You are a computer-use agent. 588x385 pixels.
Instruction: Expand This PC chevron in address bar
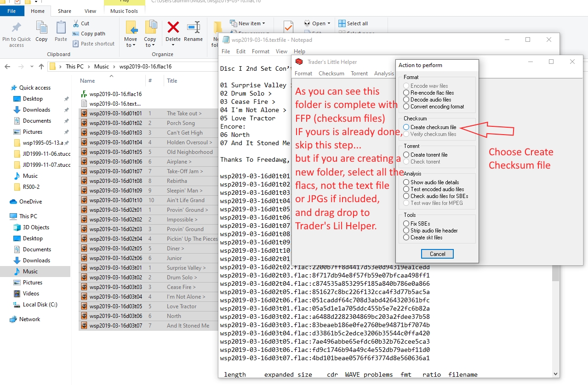(x=90, y=67)
